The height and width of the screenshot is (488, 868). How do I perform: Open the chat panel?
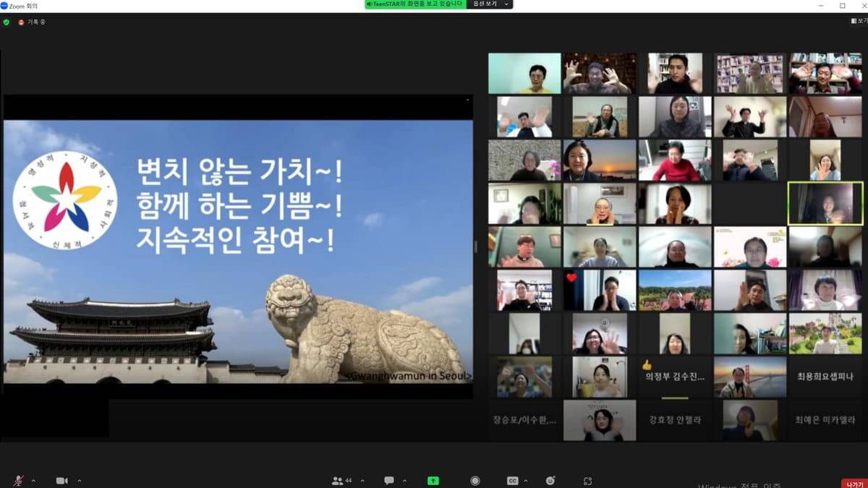click(389, 481)
